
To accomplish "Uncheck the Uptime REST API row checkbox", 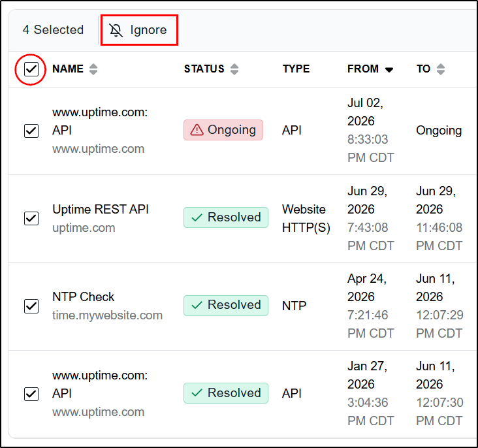I will 31,218.
